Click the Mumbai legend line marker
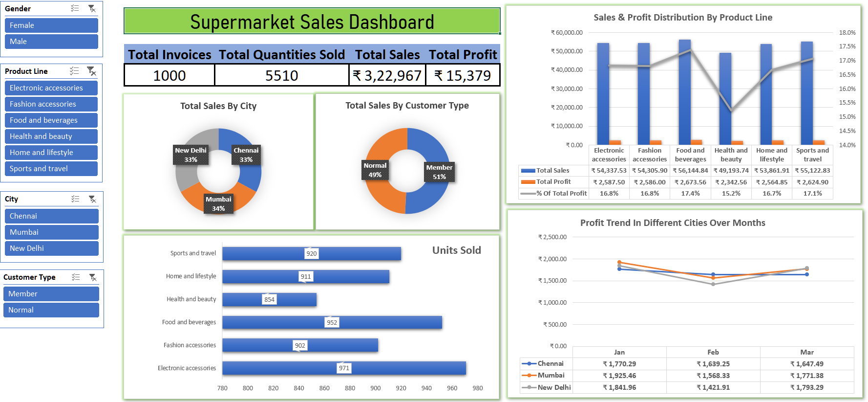 coord(529,375)
